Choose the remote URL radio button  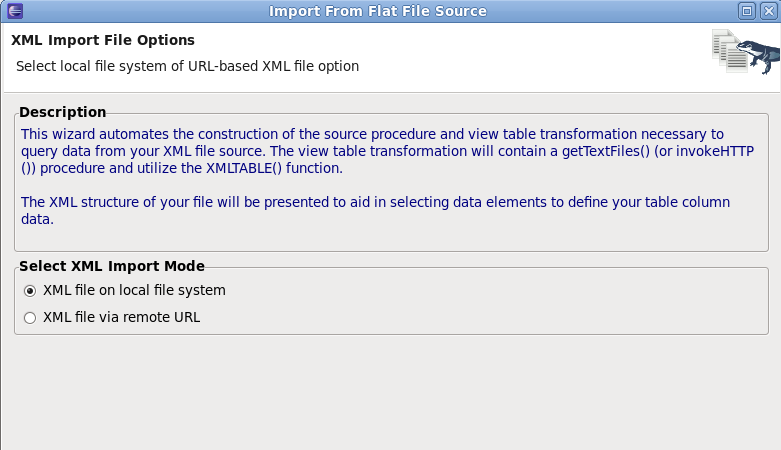click(x=30, y=318)
